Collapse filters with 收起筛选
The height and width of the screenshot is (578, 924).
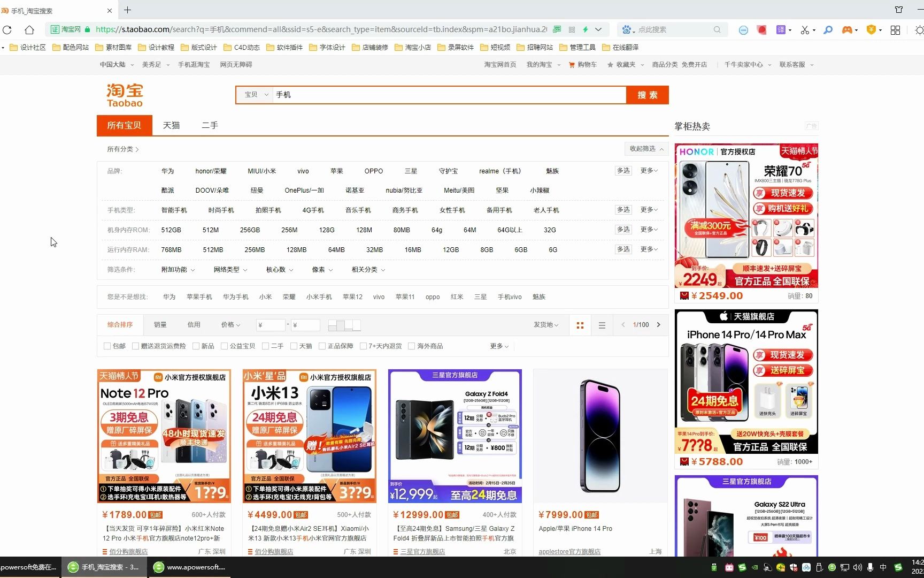coord(646,149)
